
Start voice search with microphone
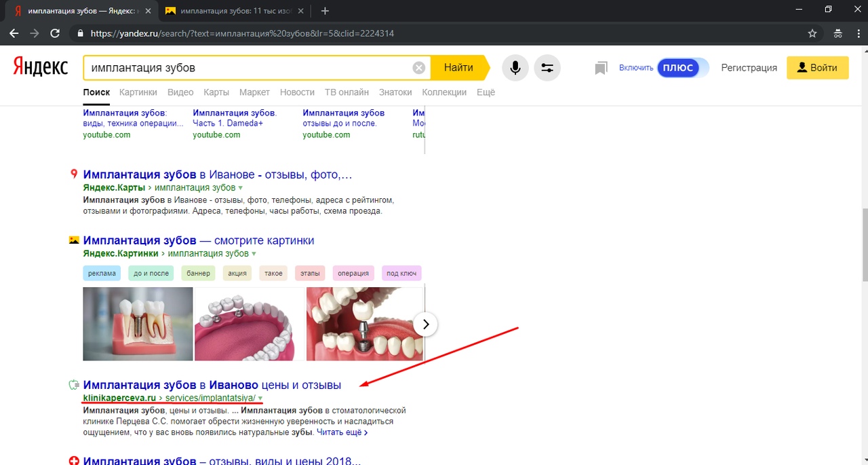515,68
